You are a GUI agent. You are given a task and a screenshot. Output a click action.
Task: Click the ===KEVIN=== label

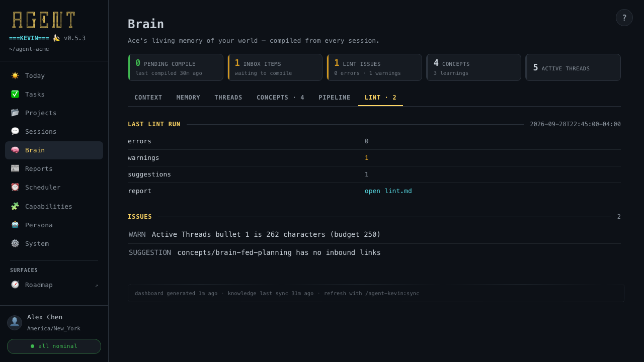pyautogui.click(x=29, y=38)
